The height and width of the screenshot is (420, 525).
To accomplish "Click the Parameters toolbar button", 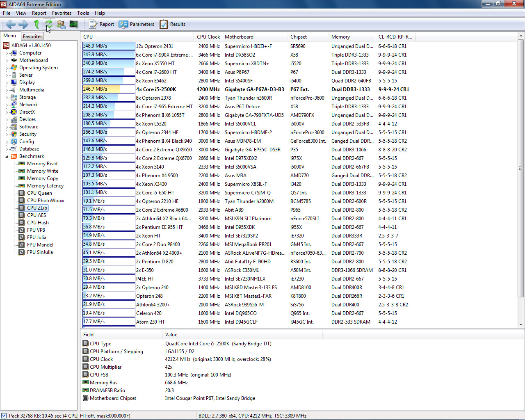I will point(137,24).
